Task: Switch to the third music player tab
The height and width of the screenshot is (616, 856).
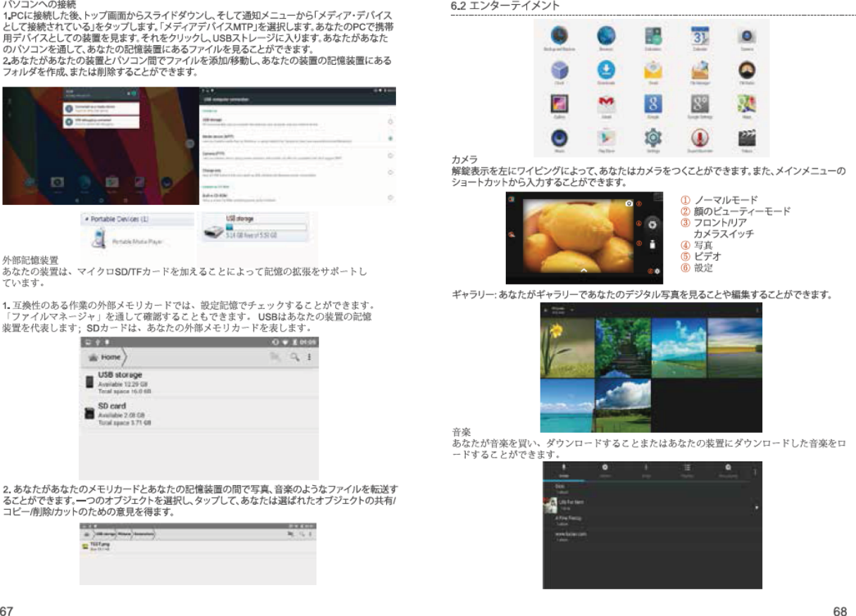Action: pyautogui.click(x=645, y=471)
